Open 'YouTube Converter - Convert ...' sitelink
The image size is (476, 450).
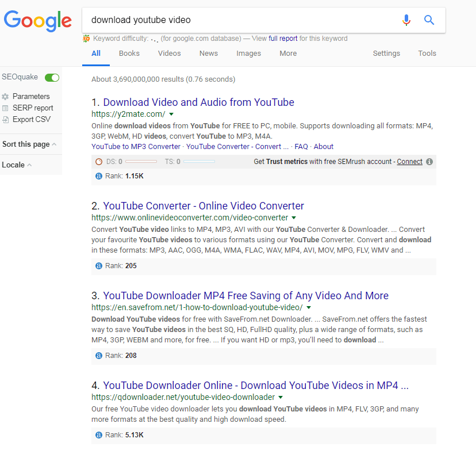[237, 147]
